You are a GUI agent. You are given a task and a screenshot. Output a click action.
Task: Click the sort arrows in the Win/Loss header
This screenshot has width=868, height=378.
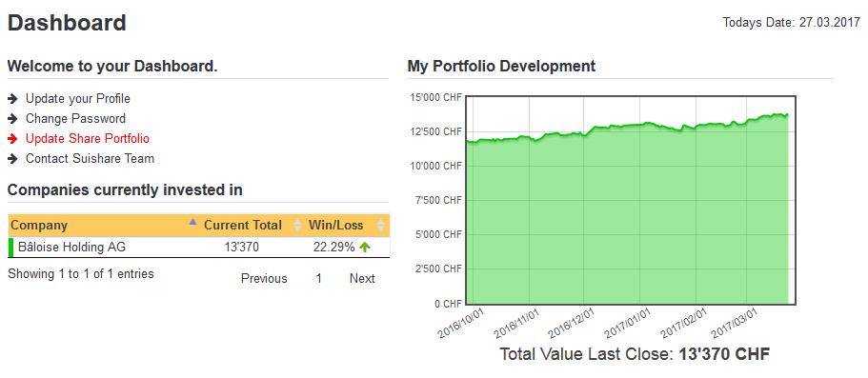coord(380,226)
